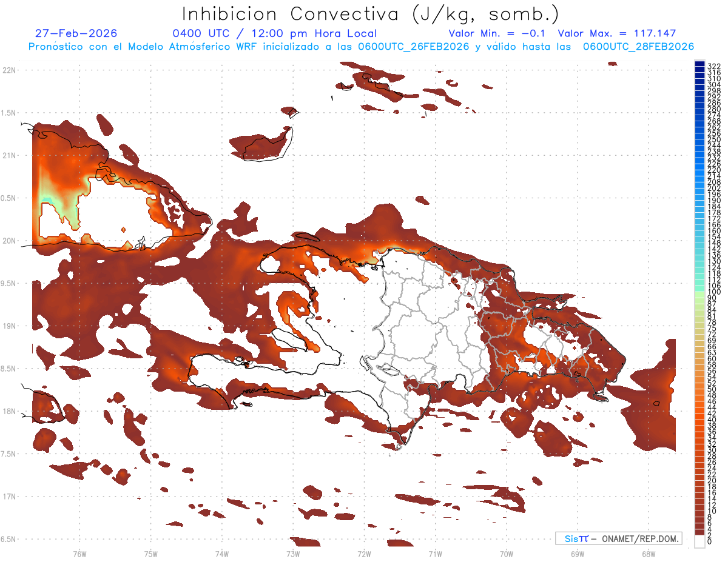The image size is (728, 562).
Task: Click the '70W' longitude label
Action: (x=507, y=554)
